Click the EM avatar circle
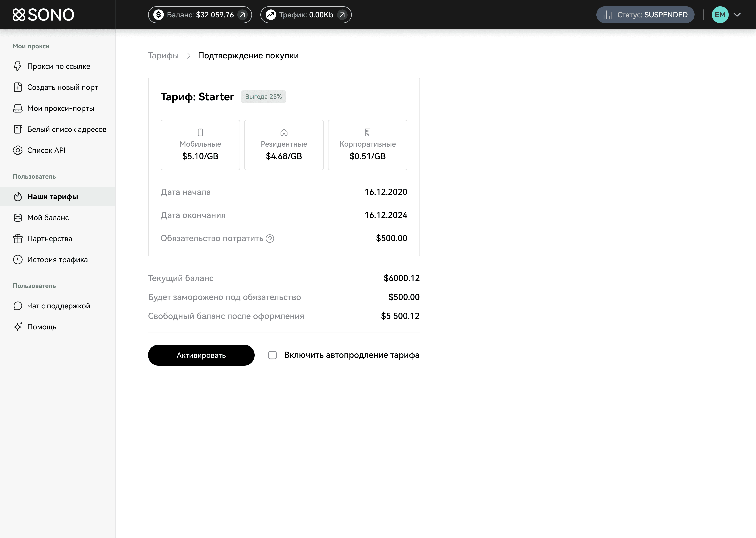 pos(720,15)
